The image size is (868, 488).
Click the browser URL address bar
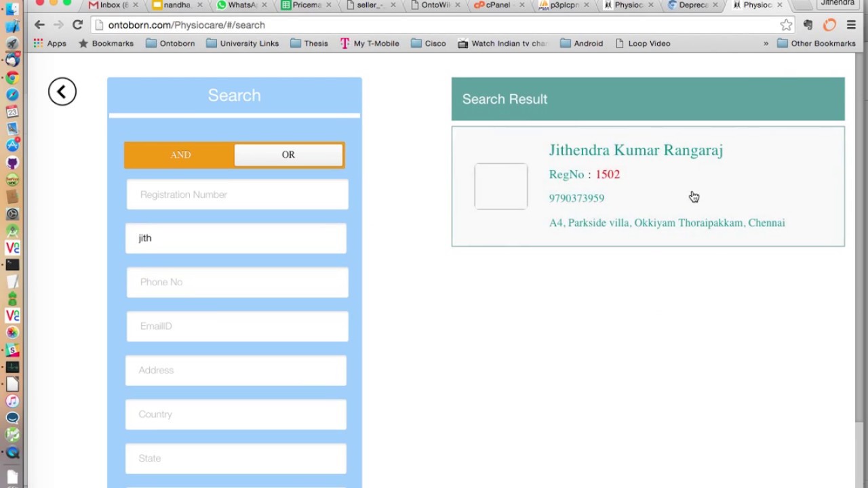coord(441,25)
